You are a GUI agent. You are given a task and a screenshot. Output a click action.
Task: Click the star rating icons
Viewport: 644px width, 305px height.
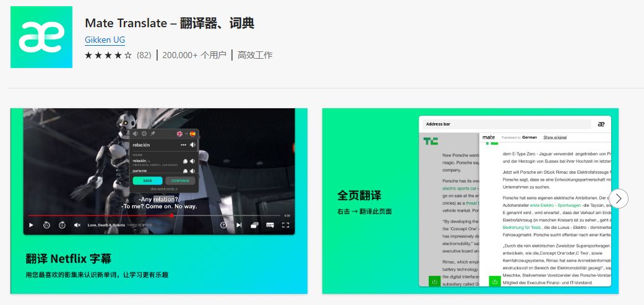click(x=108, y=55)
